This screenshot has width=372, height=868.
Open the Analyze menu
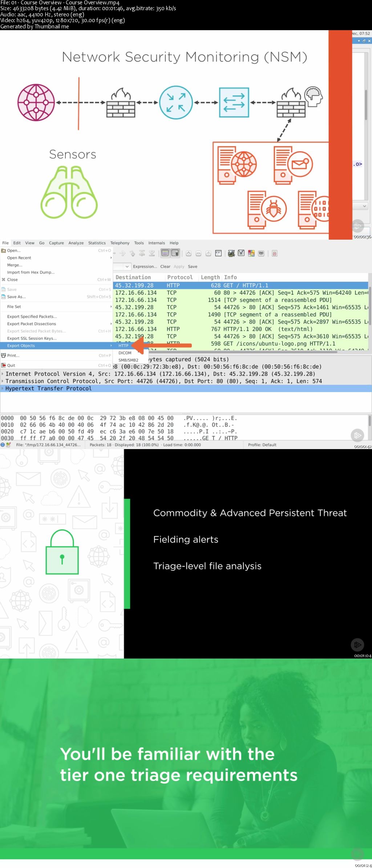pos(76,243)
